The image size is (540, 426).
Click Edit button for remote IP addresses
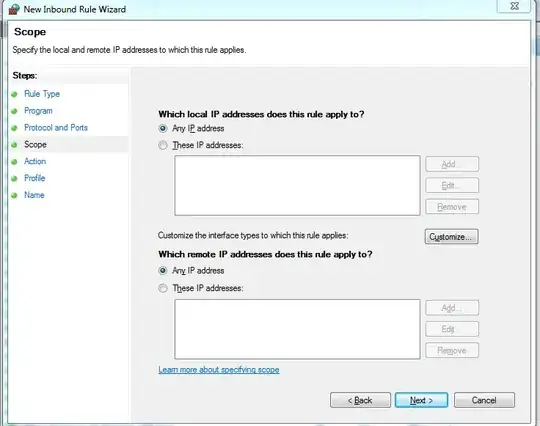point(452,329)
